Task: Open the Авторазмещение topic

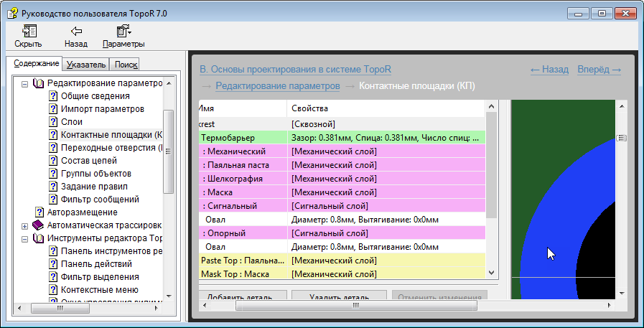Action: tap(82, 212)
